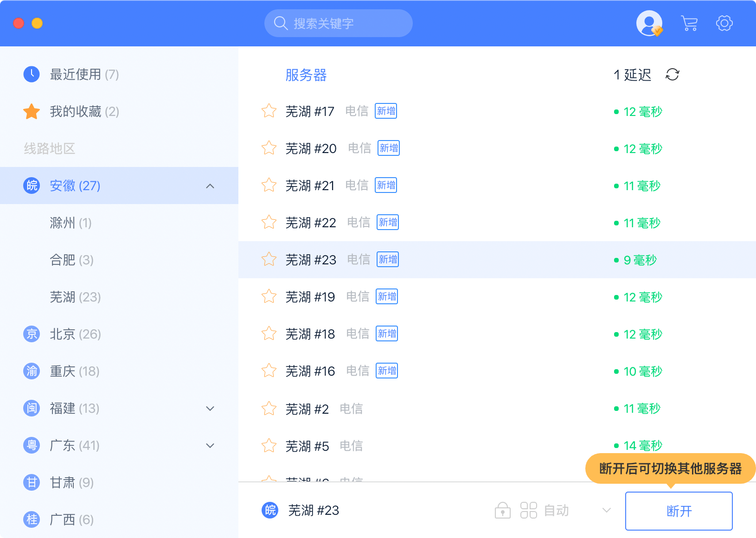Open the shopping cart icon
The image size is (756, 538).
pyautogui.click(x=689, y=23)
